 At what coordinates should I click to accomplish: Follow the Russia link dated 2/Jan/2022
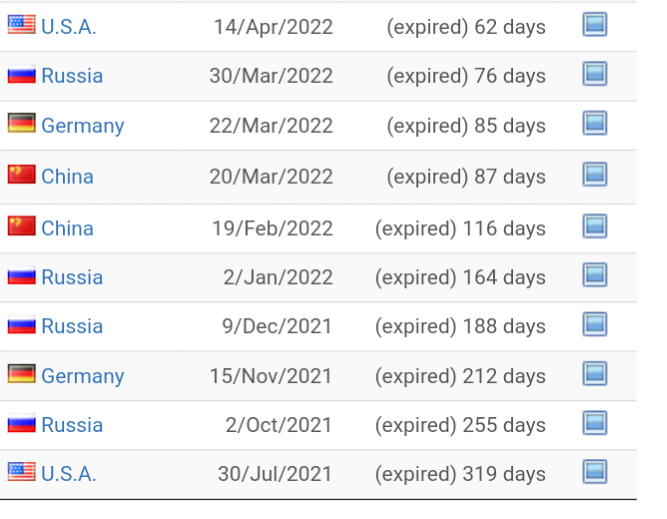click(72, 277)
